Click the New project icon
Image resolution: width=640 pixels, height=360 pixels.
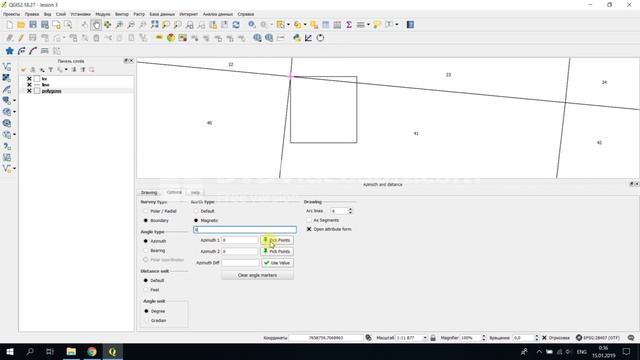9,25
